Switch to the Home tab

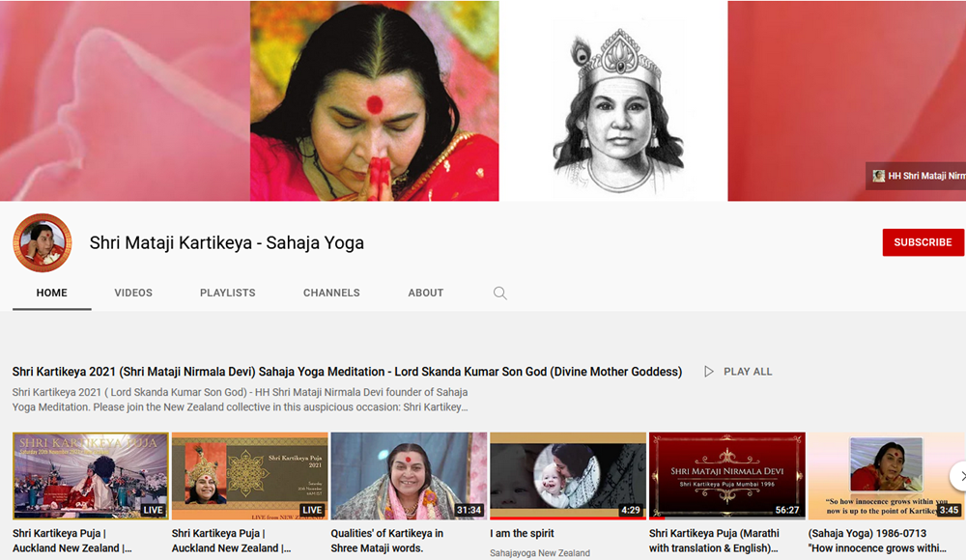(x=52, y=293)
